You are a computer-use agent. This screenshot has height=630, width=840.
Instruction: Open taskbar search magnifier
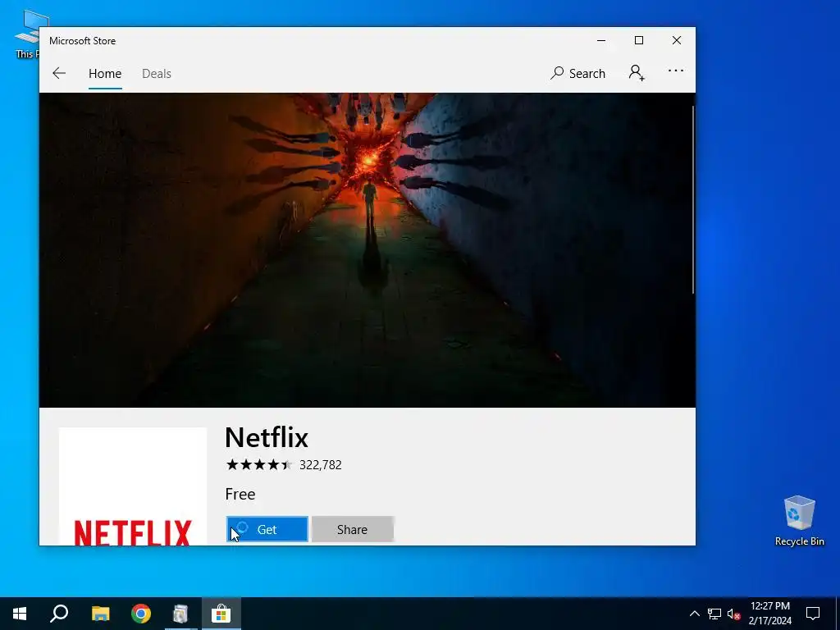tap(59, 614)
